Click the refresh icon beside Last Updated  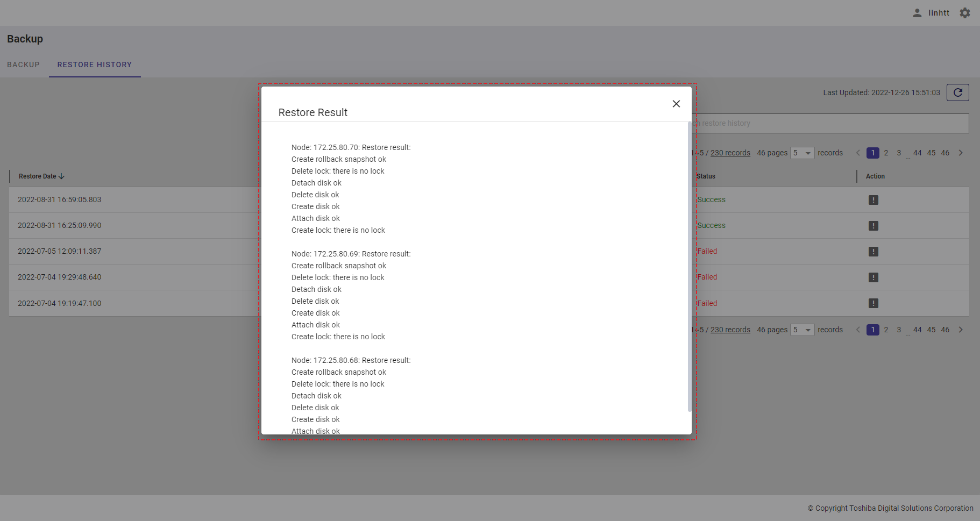957,92
